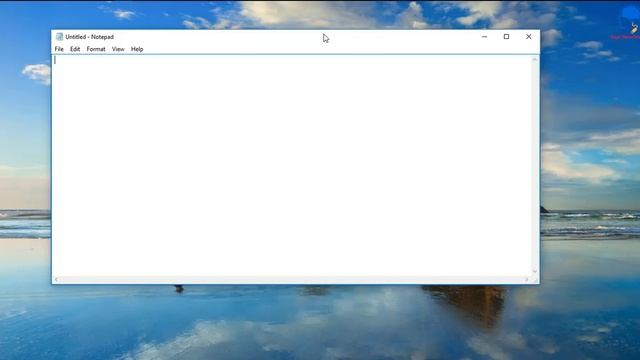Minimize the Notepad window

(484, 37)
